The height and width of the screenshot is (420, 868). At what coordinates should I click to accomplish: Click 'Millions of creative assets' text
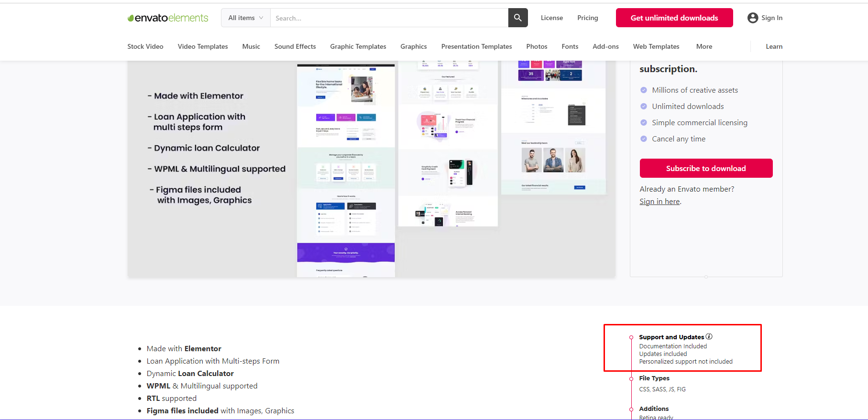click(695, 90)
